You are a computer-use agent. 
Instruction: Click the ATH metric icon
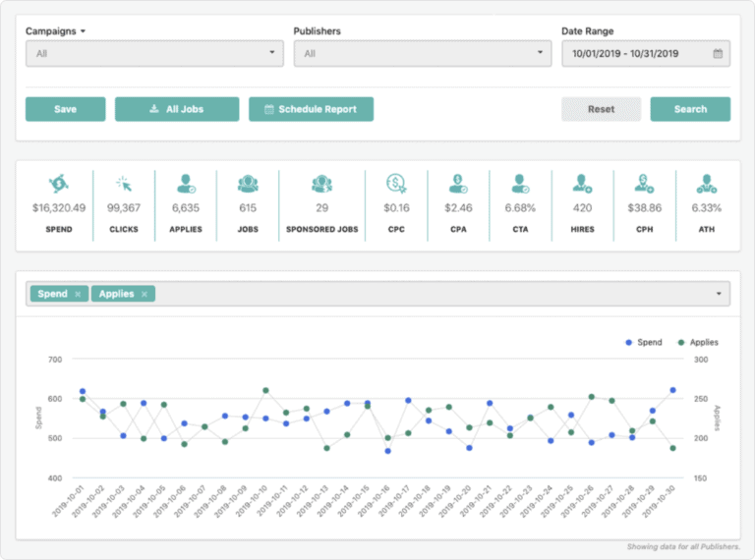click(x=706, y=183)
